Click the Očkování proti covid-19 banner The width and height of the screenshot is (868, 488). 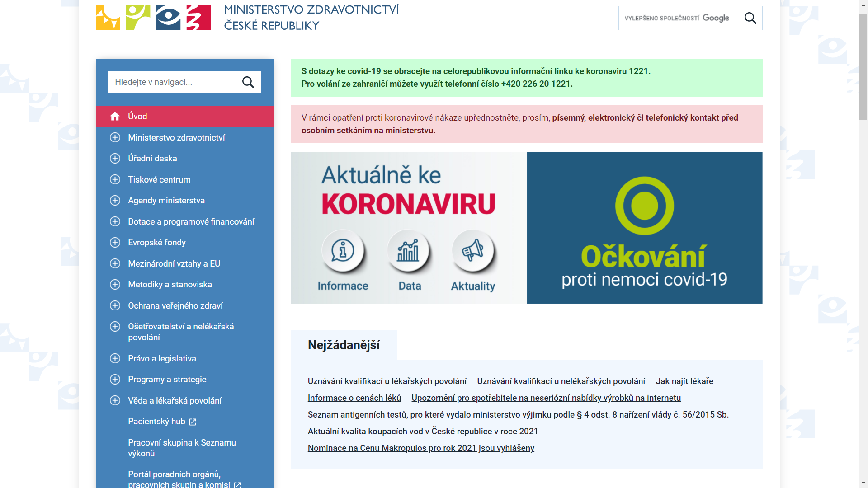coord(644,228)
